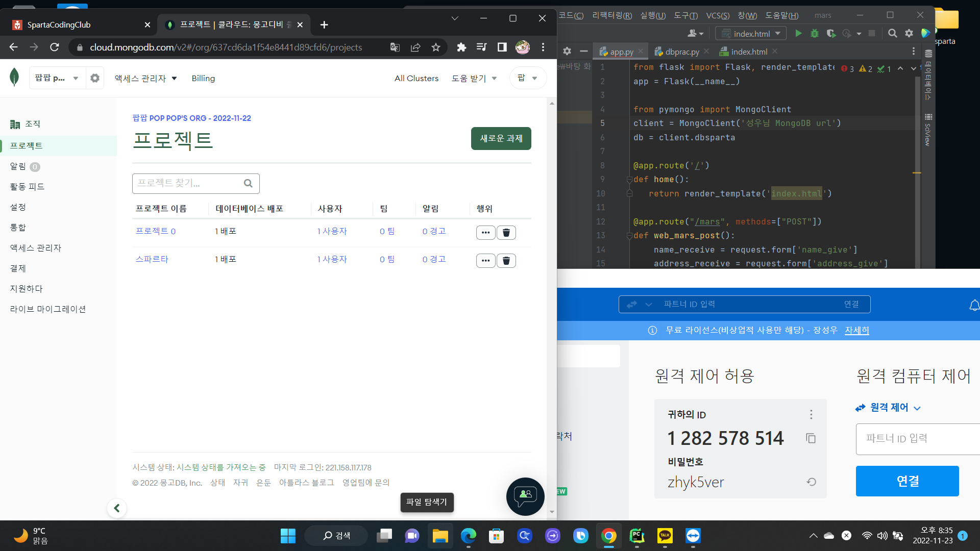This screenshot has width=980, height=551.
Task: Switch to SpartaCodingClub browser tab
Action: (x=82, y=24)
